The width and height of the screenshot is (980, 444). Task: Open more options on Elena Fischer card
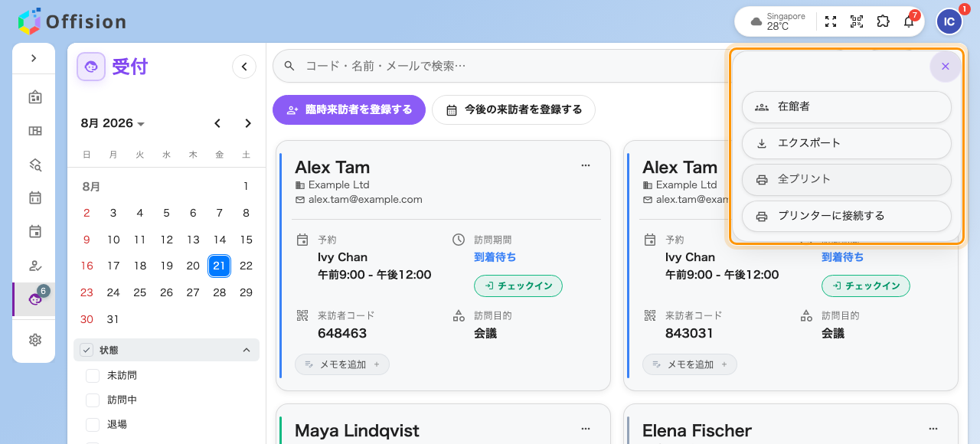tap(933, 428)
